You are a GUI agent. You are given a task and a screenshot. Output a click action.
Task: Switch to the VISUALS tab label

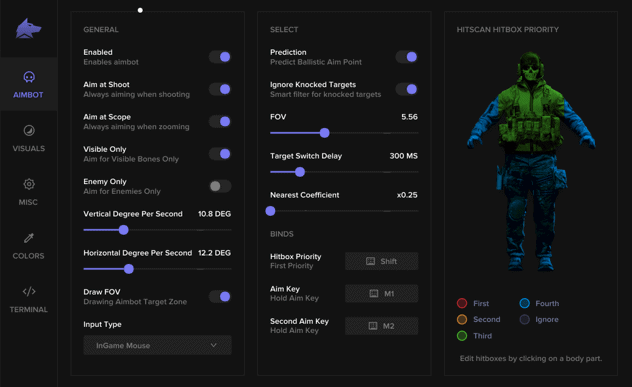coord(29,148)
